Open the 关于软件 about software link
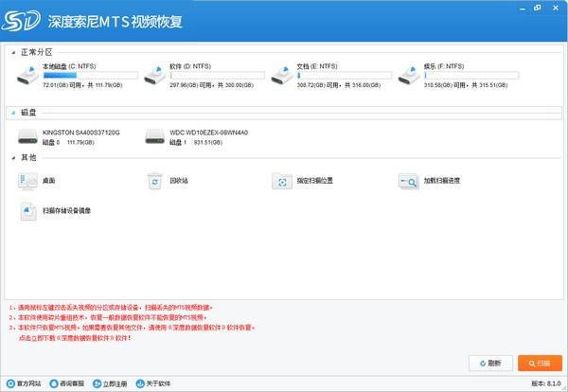 (151, 383)
